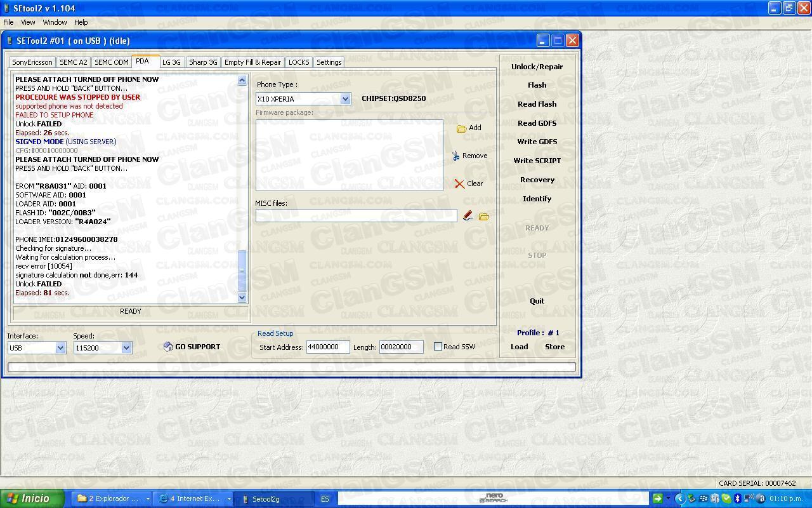Click the Load profile button

tap(520, 347)
